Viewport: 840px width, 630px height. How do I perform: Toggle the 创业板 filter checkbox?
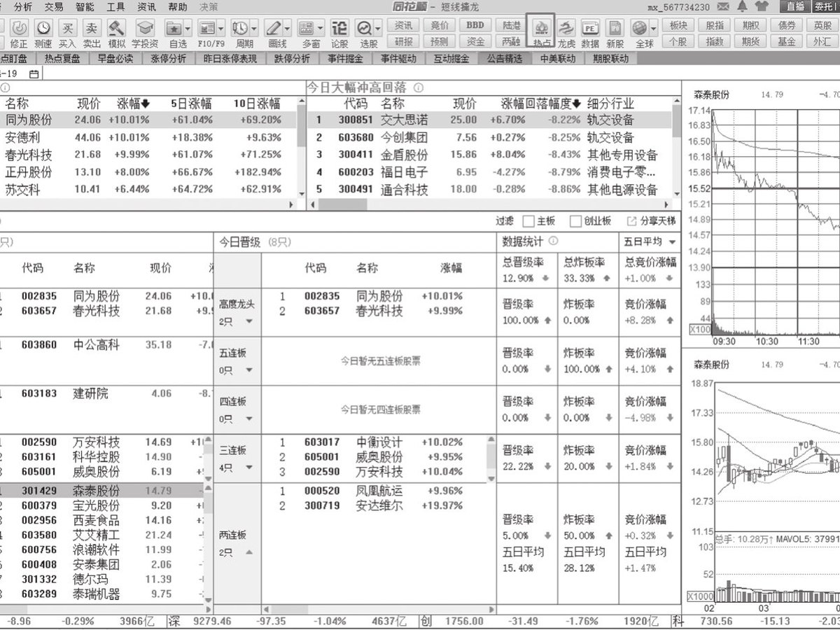coord(575,221)
